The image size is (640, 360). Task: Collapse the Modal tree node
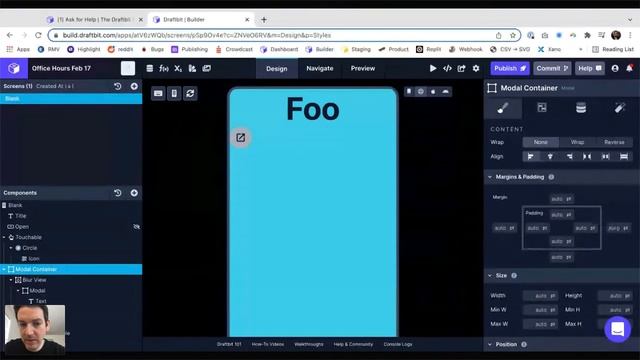[18, 291]
